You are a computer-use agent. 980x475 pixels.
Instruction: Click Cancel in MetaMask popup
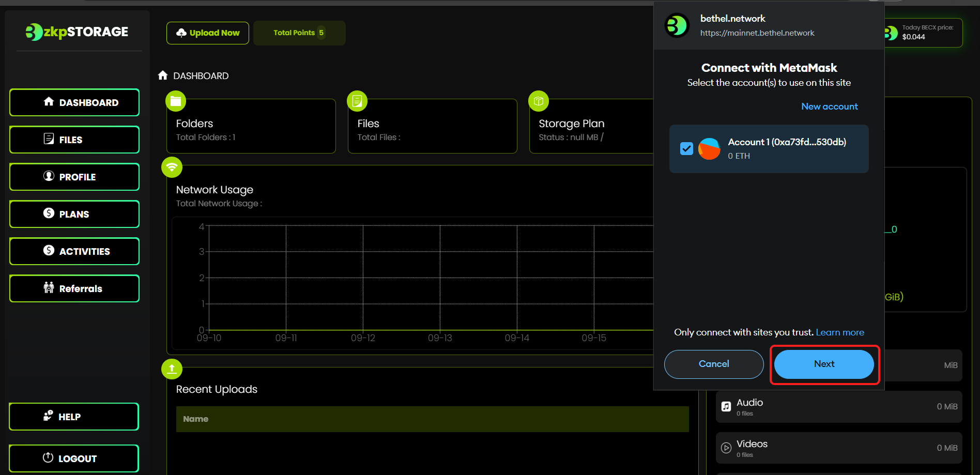714,364
